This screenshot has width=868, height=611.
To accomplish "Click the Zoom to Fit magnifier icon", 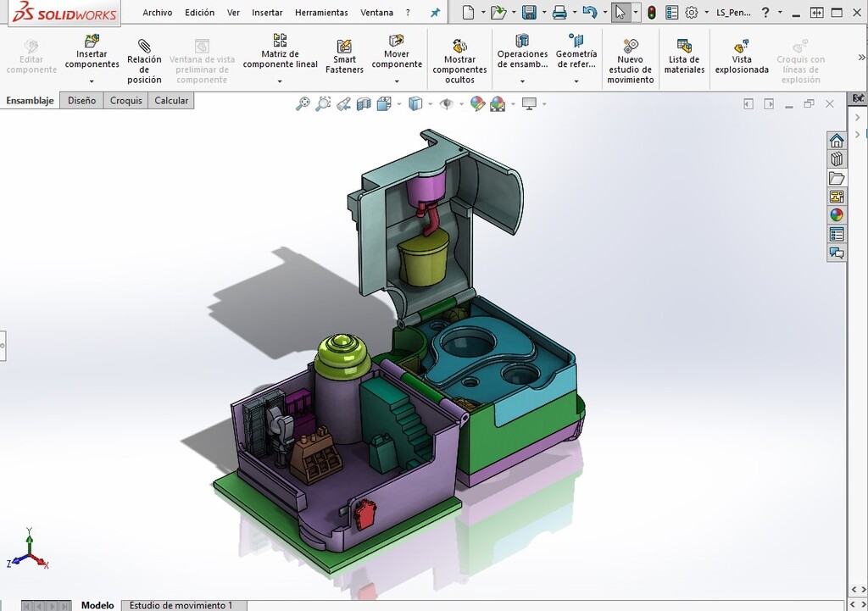I will pos(303,103).
